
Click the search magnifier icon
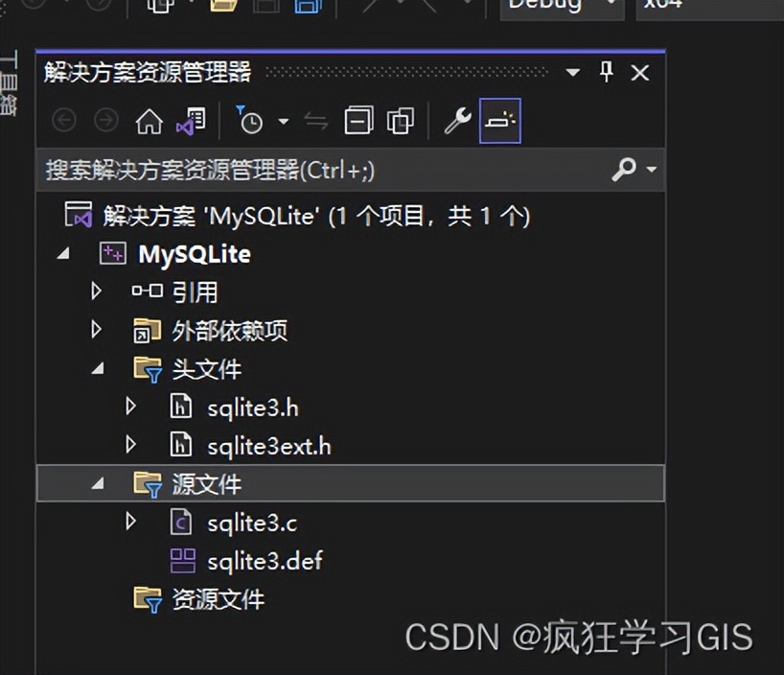[x=624, y=170]
